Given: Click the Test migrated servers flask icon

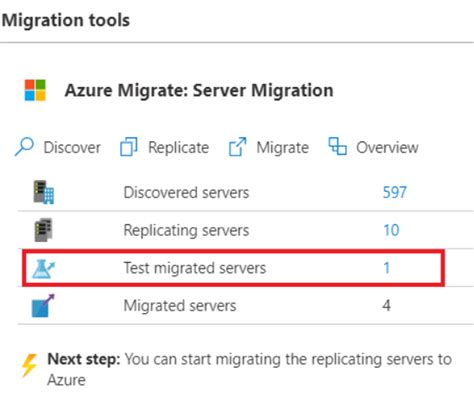Looking at the screenshot, I should pyautogui.click(x=43, y=269).
